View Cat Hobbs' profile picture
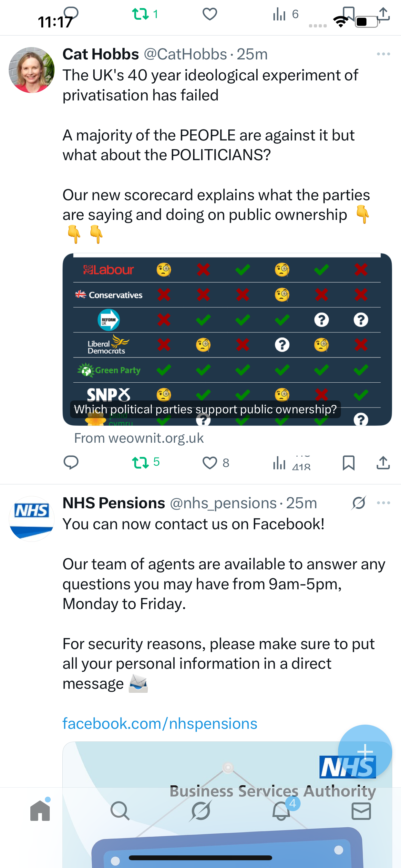This screenshot has width=401, height=868. tap(32, 70)
